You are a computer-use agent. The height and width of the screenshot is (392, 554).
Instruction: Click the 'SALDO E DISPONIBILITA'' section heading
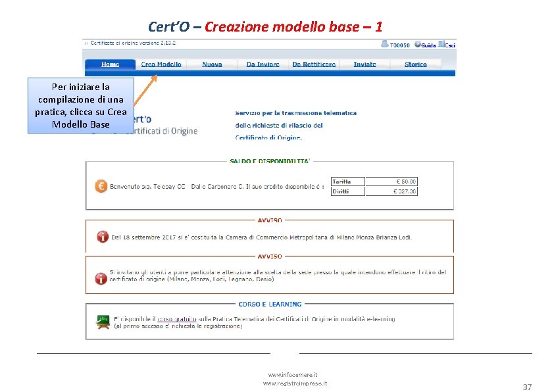pyautogui.click(x=270, y=161)
